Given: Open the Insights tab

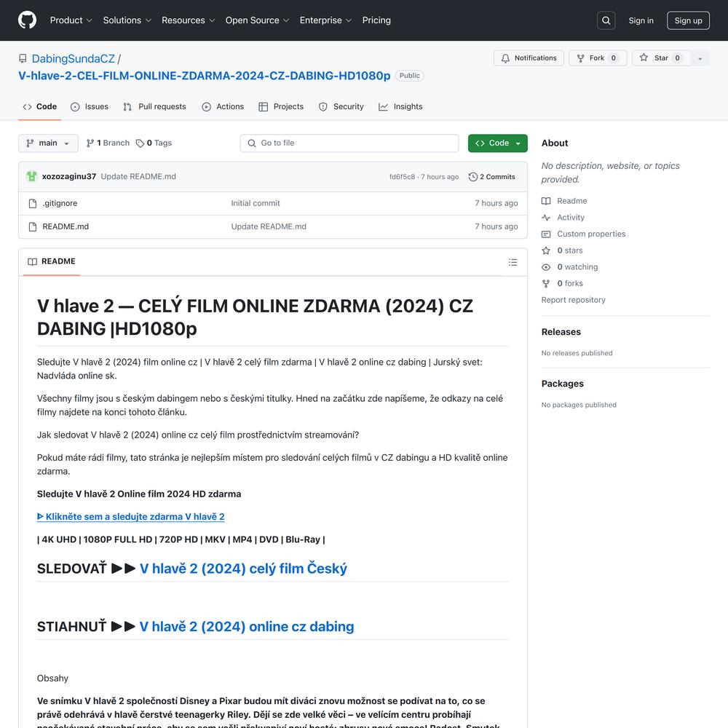Looking at the screenshot, I should [400, 107].
